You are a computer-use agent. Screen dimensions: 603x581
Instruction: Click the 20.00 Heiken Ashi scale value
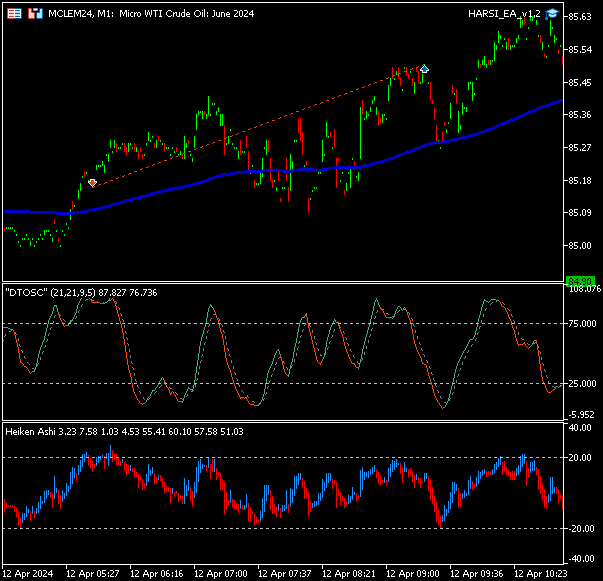click(x=580, y=458)
